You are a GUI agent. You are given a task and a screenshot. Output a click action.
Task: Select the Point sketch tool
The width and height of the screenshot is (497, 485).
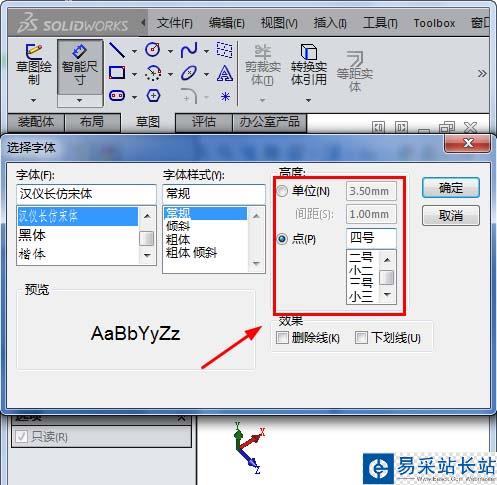(225, 97)
